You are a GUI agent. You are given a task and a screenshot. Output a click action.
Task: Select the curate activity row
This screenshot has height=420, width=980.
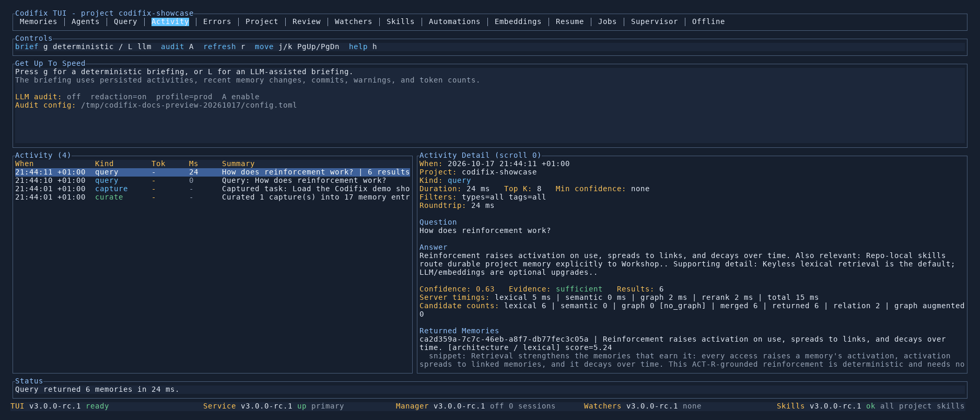213,197
